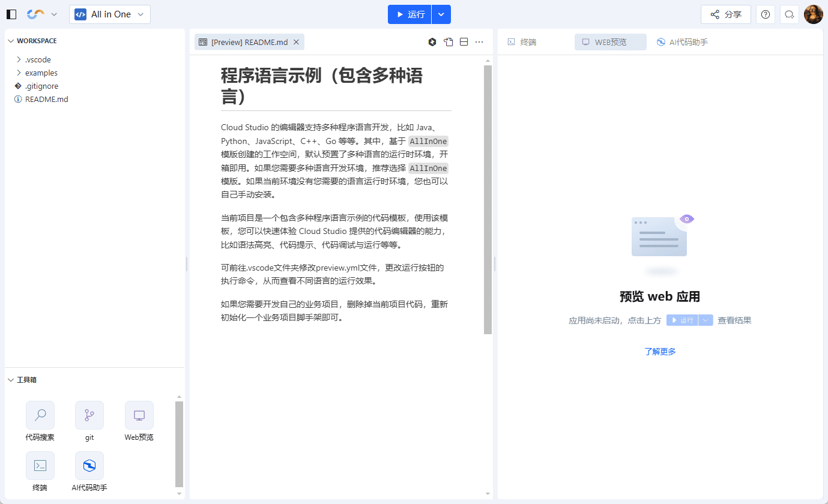Switch to the AI代码助手 tab
The image size is (828, 504).
[682, 42]
